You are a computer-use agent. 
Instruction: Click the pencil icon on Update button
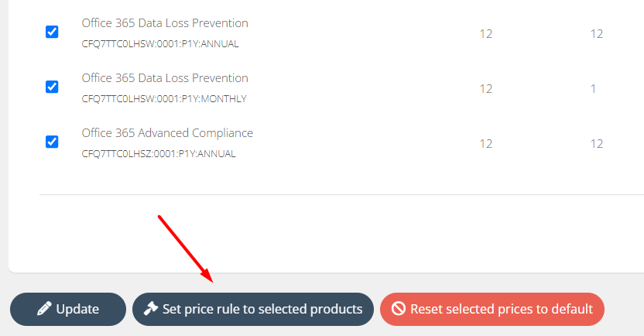(x=45, y=310)
